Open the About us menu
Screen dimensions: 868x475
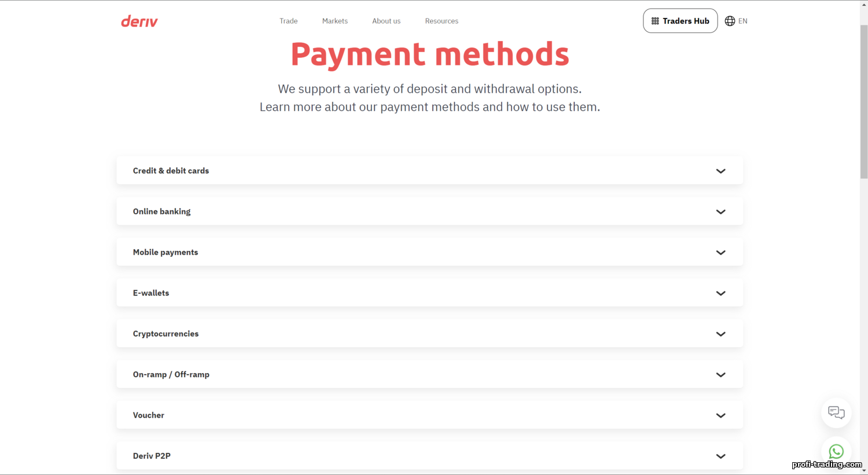(386, 21)
